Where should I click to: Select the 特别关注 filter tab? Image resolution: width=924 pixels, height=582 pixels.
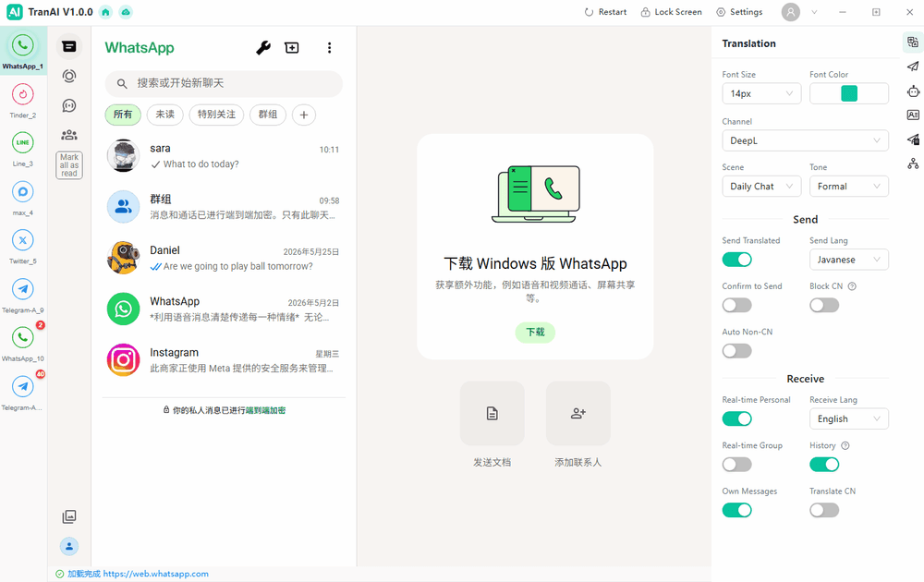click(216, 115)
